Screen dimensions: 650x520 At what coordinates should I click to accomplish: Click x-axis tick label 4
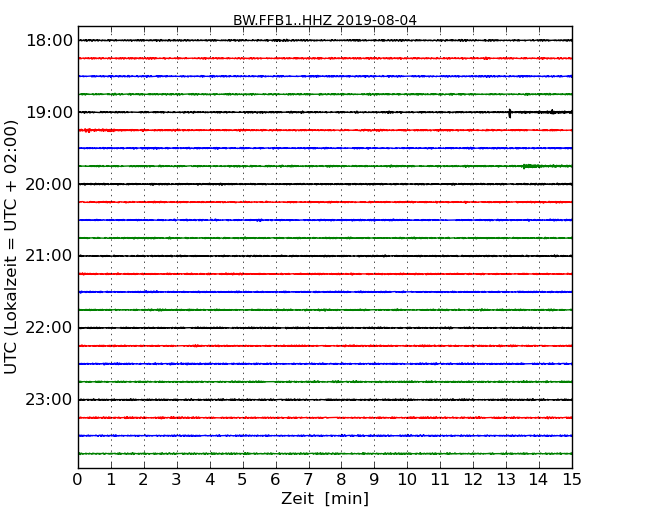point(210,480)
